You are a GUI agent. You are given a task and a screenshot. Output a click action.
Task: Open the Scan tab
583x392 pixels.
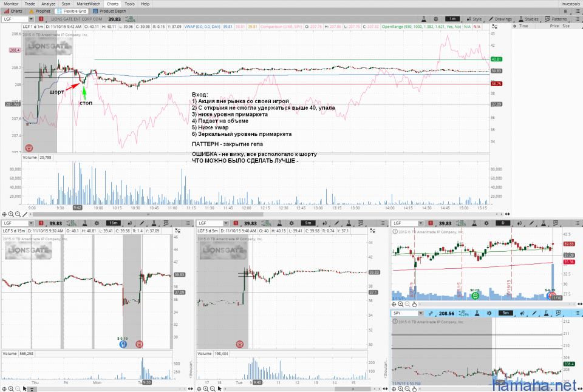(66, 4)
